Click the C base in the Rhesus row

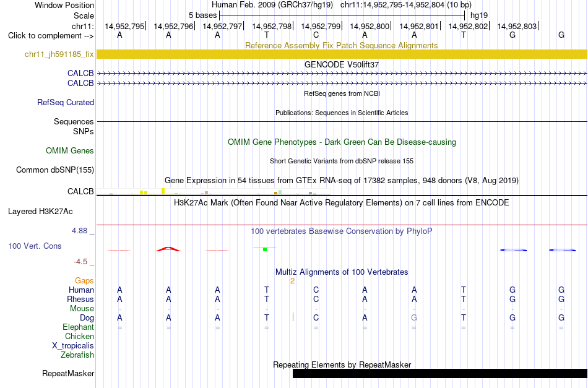316,299
